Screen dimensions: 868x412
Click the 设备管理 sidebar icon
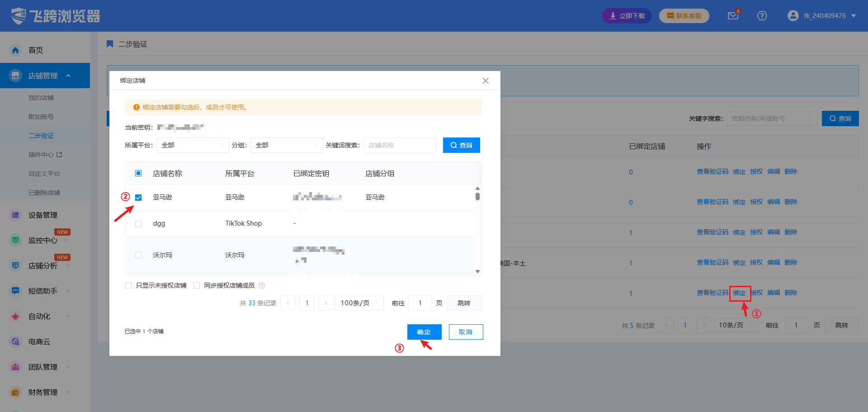click(x=15, y=215)
